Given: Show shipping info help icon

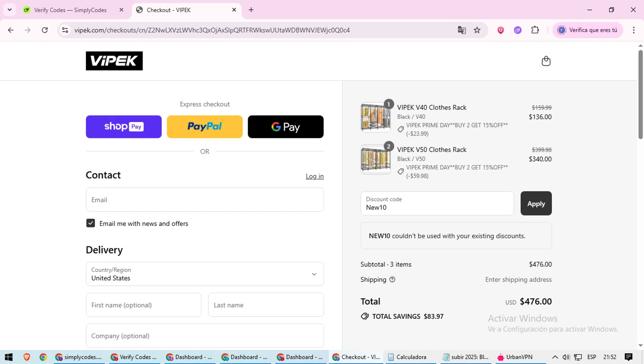Looking at the screenshot, I should [392, 279].
